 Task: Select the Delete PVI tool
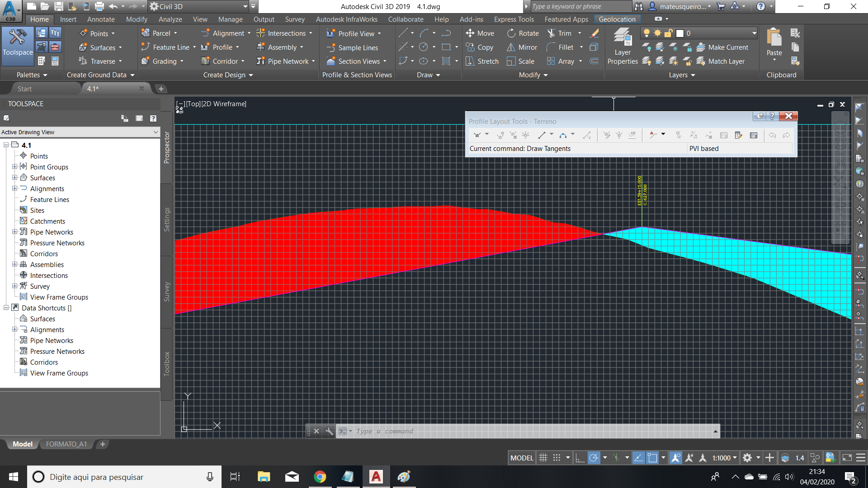(514, 135)
